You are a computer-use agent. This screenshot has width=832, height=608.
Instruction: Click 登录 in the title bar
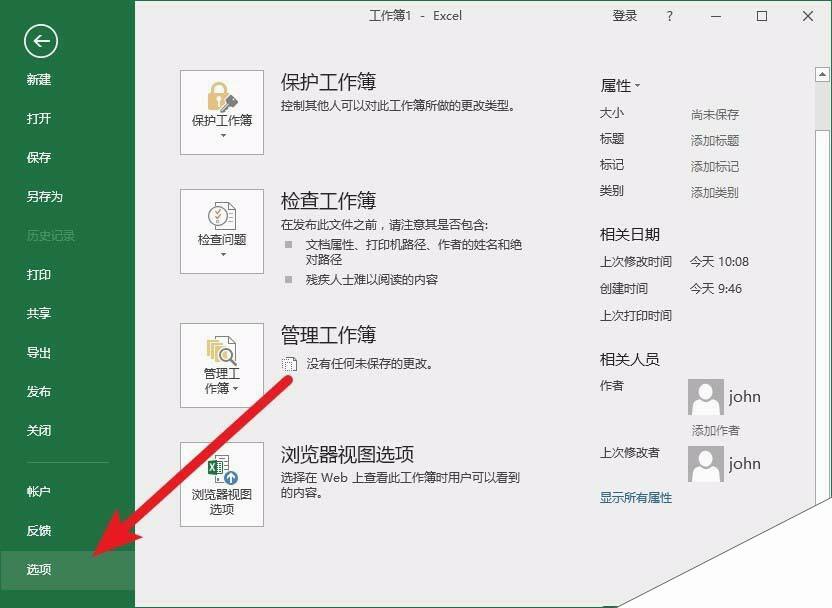point(625,16)
